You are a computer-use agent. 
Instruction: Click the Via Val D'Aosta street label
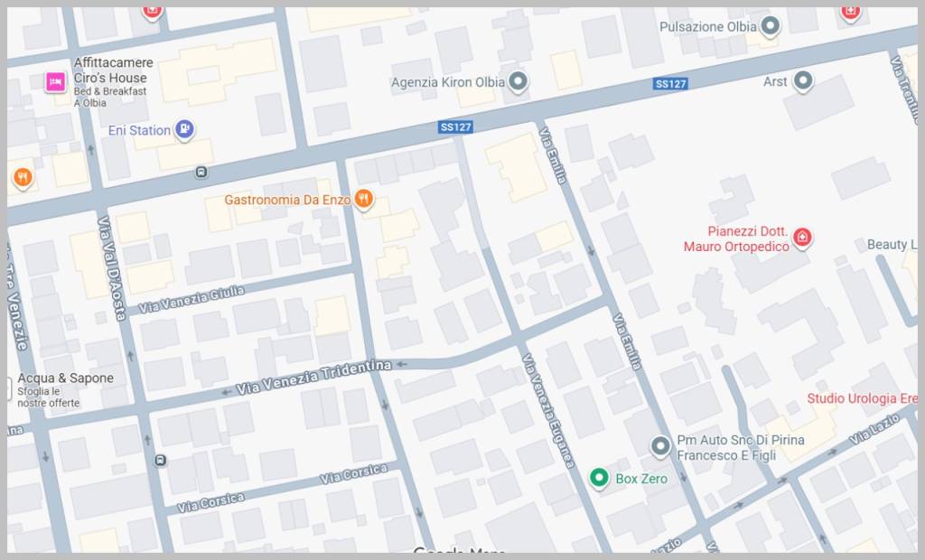[111, 268]
